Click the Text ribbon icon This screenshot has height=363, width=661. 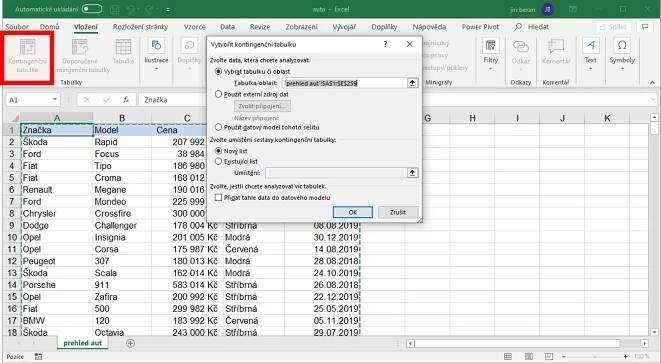coord(591,55)
